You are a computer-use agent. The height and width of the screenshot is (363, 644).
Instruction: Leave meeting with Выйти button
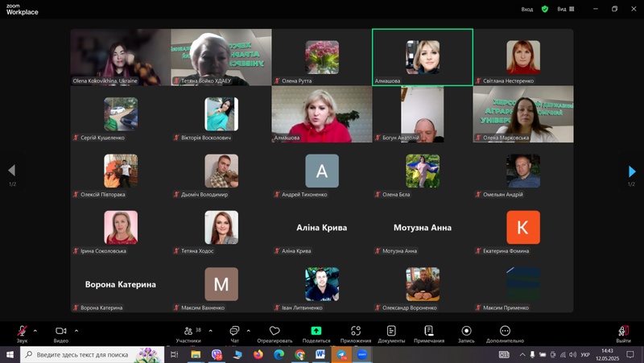pos(623,334)
